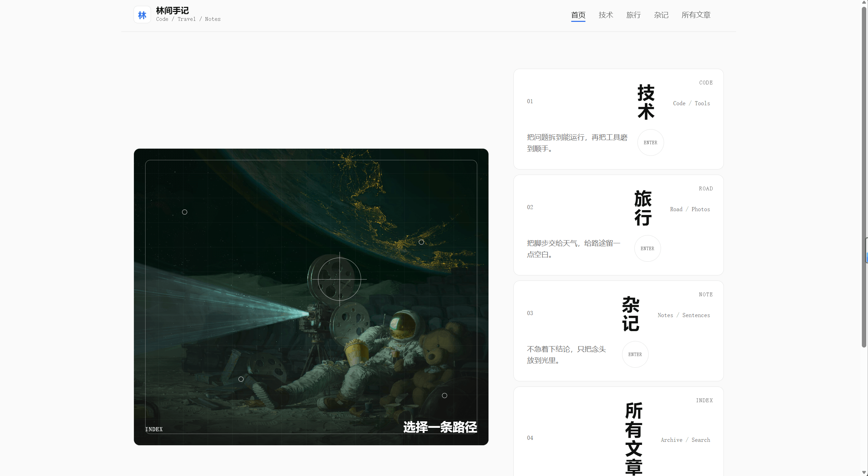Click the blue 林 site logo icon

(x=142, y=15)
